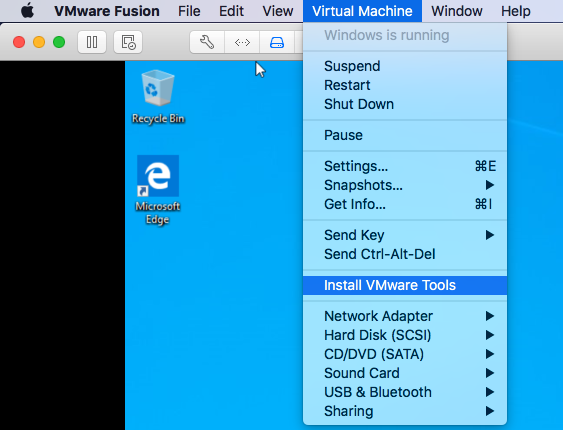Choose Suspend from the menu
Screen dimensions: 564x432
tap(405, 66)
